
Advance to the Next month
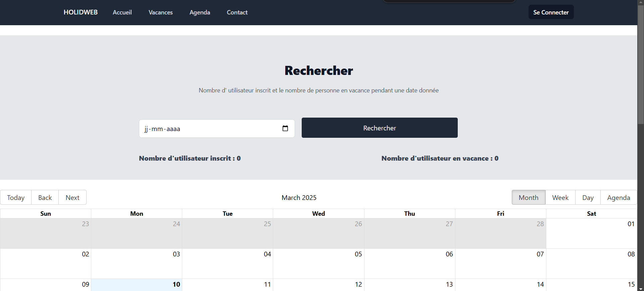tap(72, 198)
